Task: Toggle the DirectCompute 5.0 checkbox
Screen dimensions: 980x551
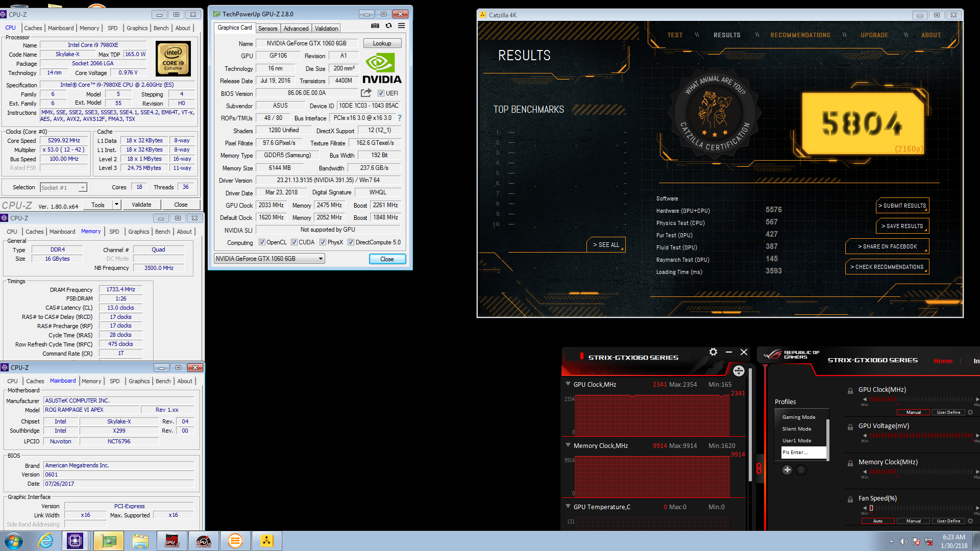Action: 351,242
